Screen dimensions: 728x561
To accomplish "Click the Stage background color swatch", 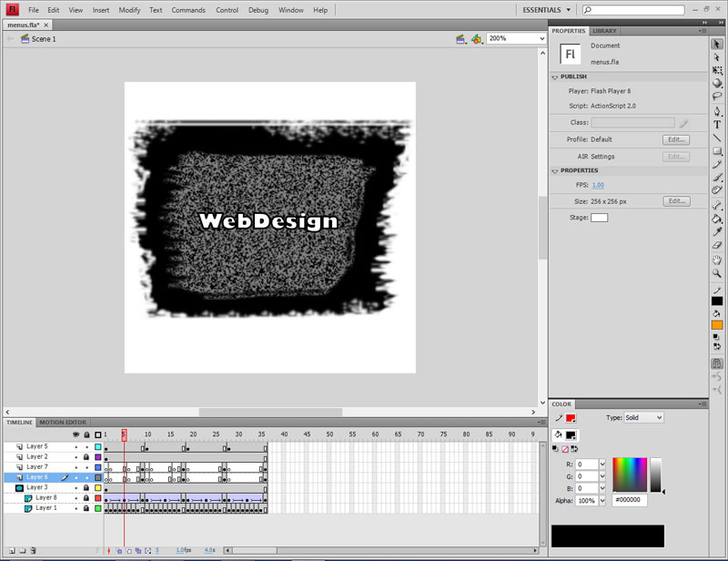I will pyautogui.click(x=599, y=218).
